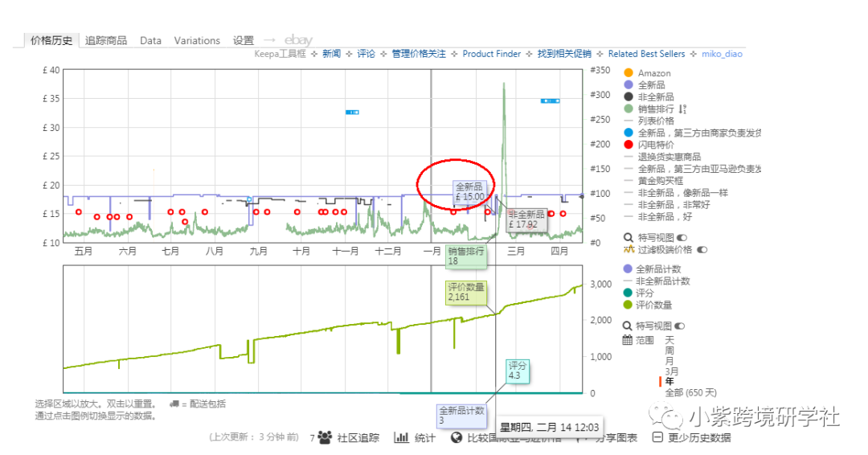Open the 设置 tab
The width and height of the screenshot is (868, 455).
243,40
